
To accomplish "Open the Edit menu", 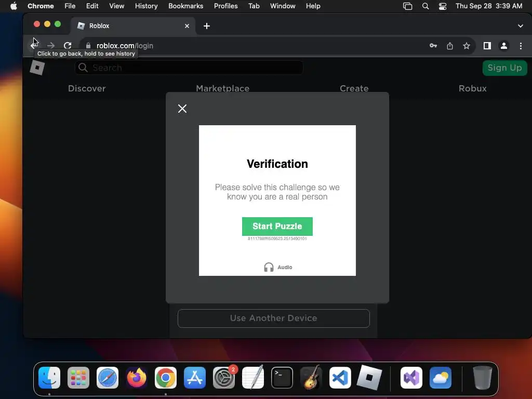I will (92, 6).
